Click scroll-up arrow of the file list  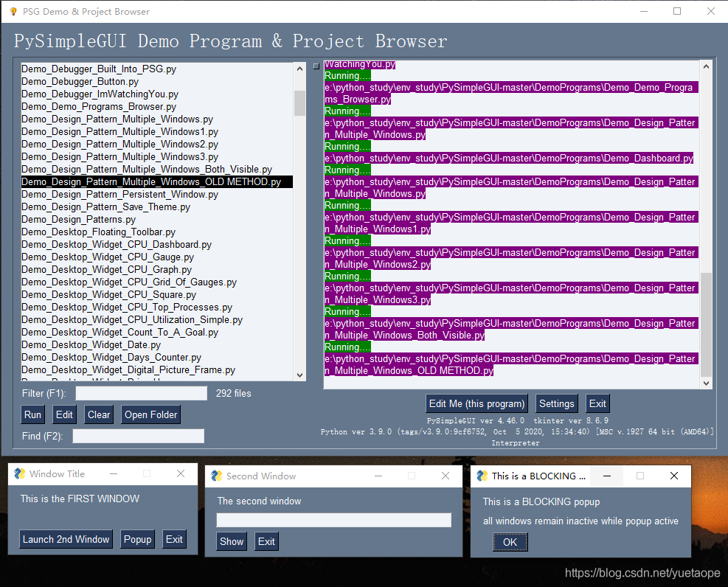[x=300, y=69]
